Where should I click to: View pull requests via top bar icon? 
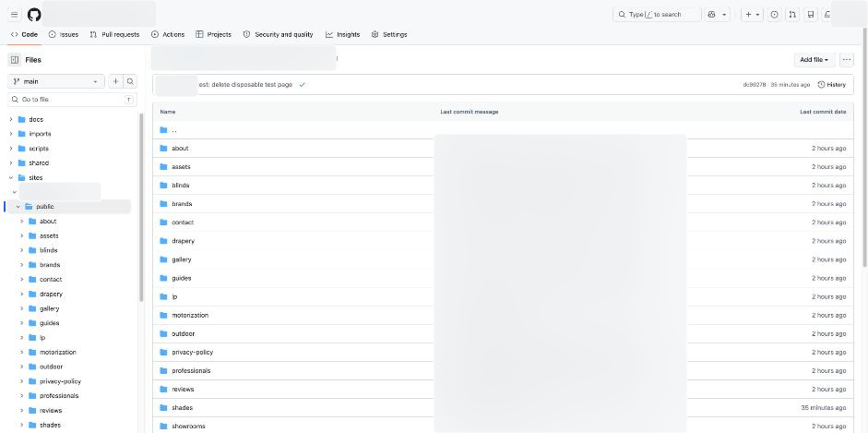792,15
